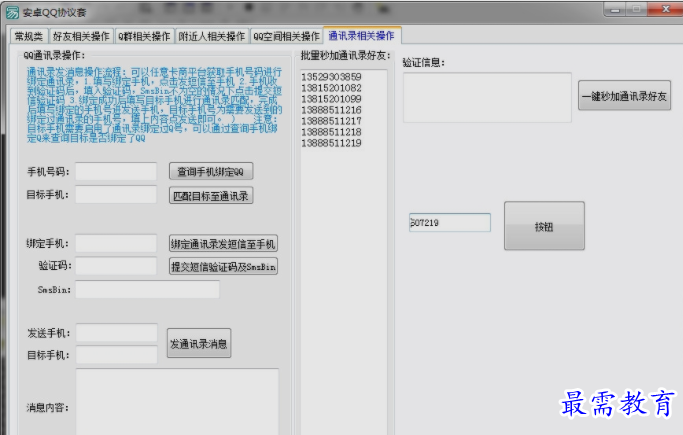The image size is (683, 435).
Task: Select the 通讯录相关操作 tab
Action: (x=362, y=35)
